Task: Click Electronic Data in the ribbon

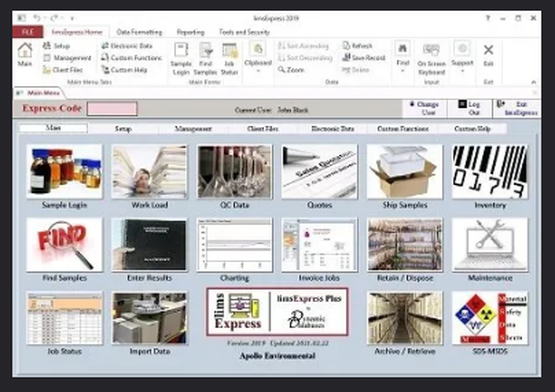Action: coord(127,45)
